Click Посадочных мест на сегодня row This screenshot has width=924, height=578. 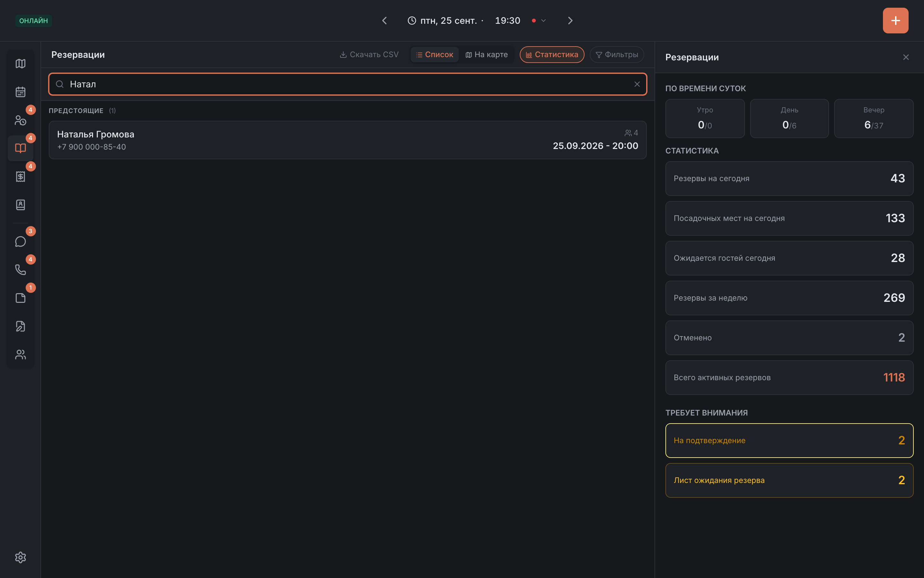point(789,218)
